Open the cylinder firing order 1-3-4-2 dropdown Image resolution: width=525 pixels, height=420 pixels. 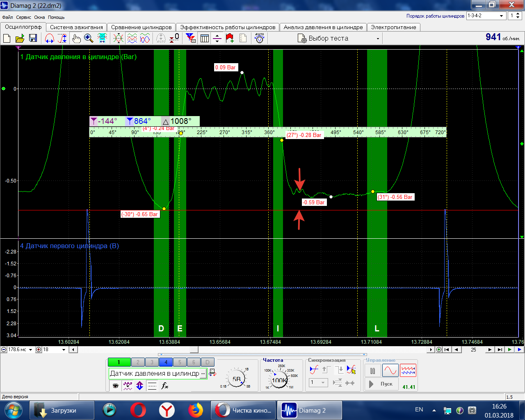pos(486,16)
